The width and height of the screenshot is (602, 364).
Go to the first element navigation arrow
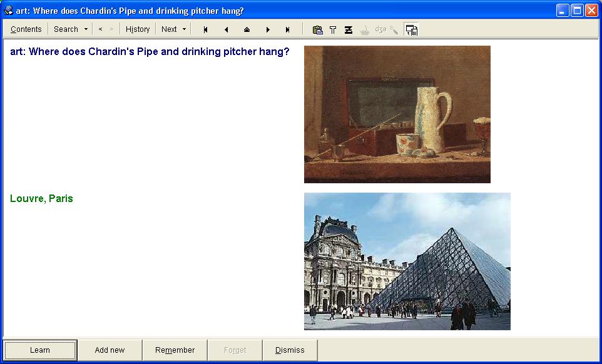click(x=205, y=29)
